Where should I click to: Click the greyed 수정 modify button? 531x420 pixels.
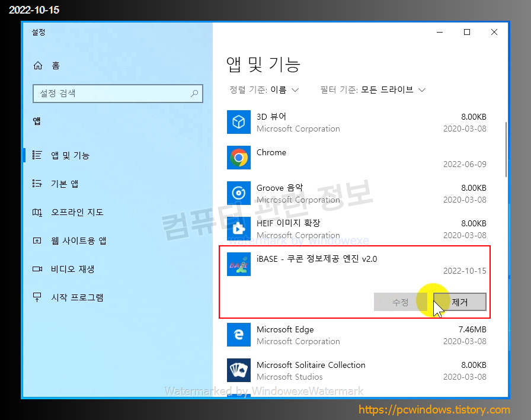(400, 302)
